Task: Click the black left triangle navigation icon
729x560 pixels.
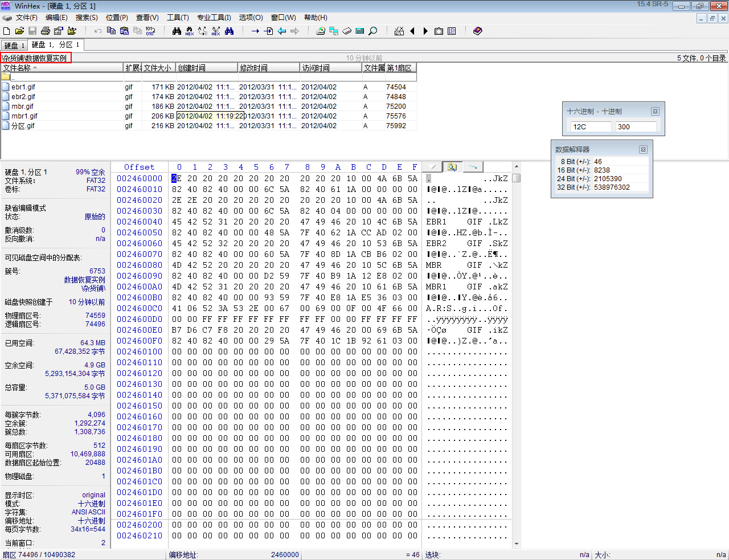Action: pyautogui.click(x=412, y=31)
